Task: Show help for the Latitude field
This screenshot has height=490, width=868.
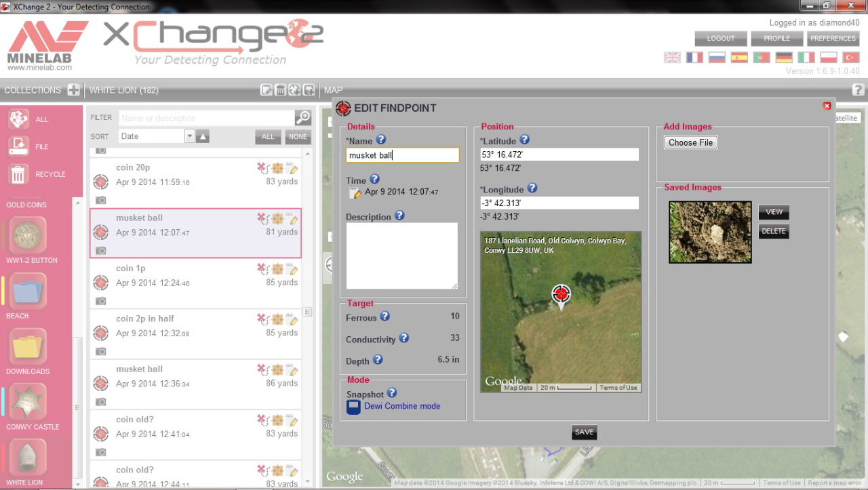Action: (x=524, y=140)
